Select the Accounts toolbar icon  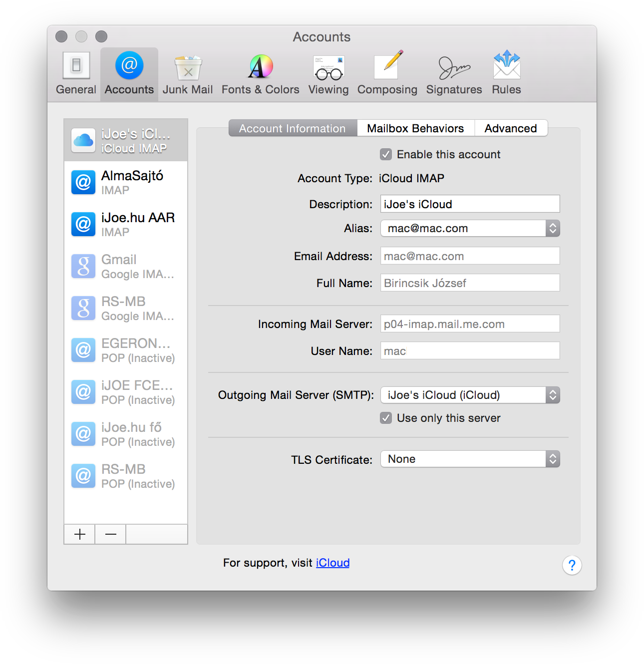[129, 74]
